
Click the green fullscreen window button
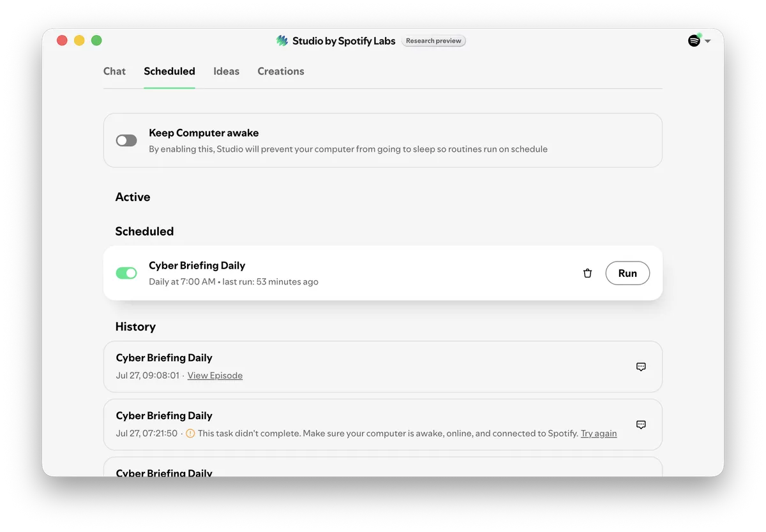pyautogui.click(x=96, y=41)
